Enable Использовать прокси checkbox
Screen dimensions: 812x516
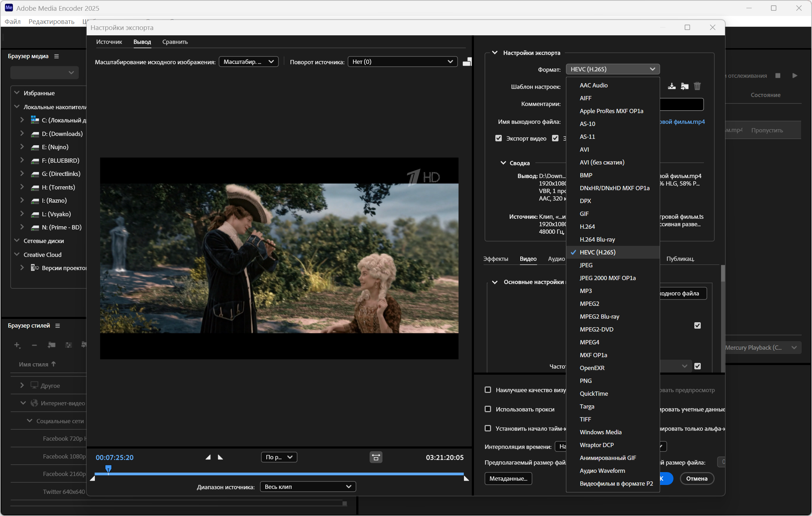tap(488, 409)
